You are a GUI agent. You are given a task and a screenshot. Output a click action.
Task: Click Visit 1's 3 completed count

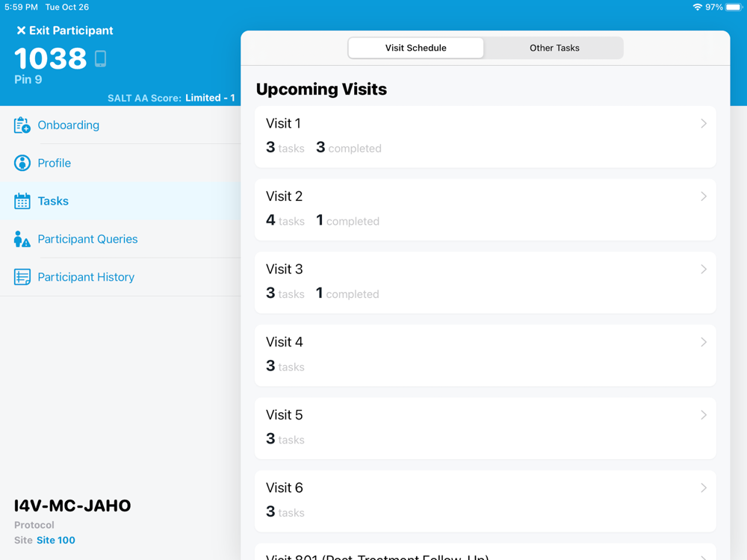coord(349,148)
